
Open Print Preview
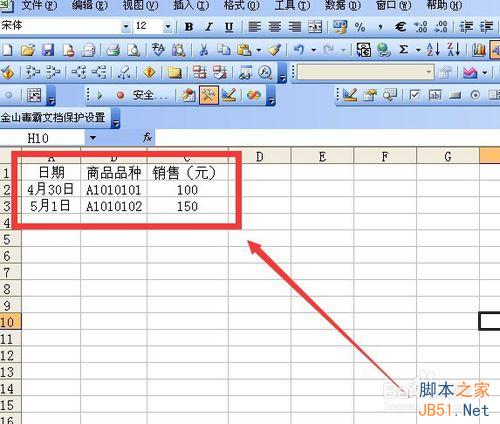pyautogui.click(x=134, y=50)
